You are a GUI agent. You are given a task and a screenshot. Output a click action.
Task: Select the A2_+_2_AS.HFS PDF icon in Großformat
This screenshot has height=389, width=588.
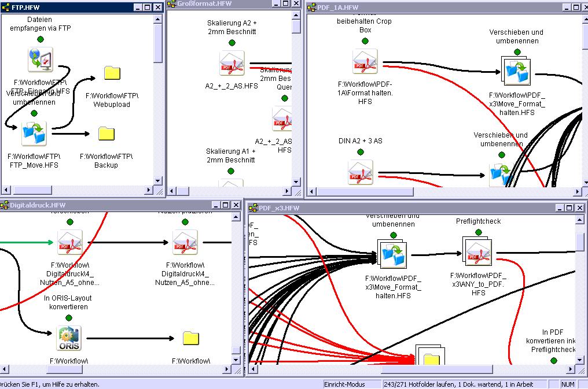click(x=232, y=63)
